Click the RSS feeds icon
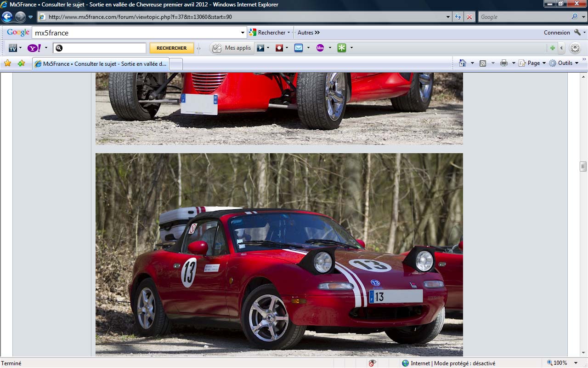This screenshot has width=588, height=368. [483, 63]
